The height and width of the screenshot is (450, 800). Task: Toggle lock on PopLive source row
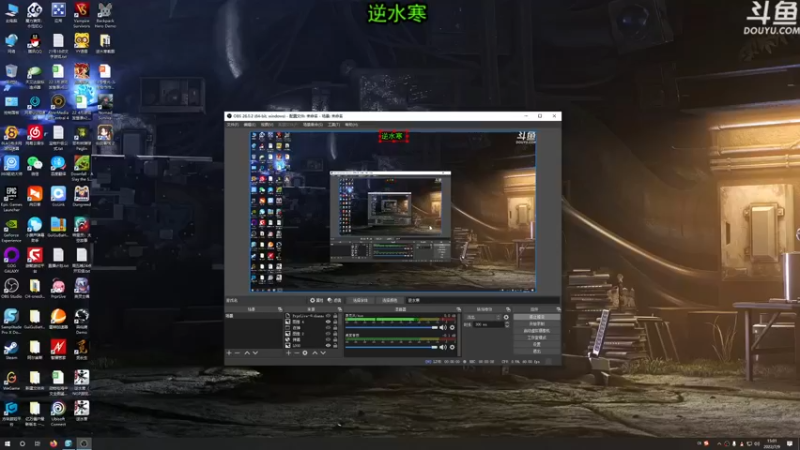point(335,316)
